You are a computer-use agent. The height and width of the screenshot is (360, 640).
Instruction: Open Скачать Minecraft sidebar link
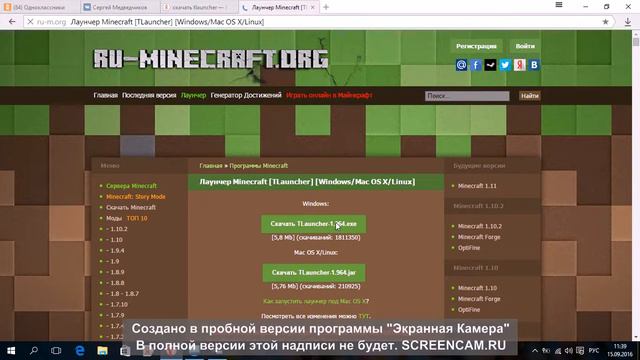point(131,207)
